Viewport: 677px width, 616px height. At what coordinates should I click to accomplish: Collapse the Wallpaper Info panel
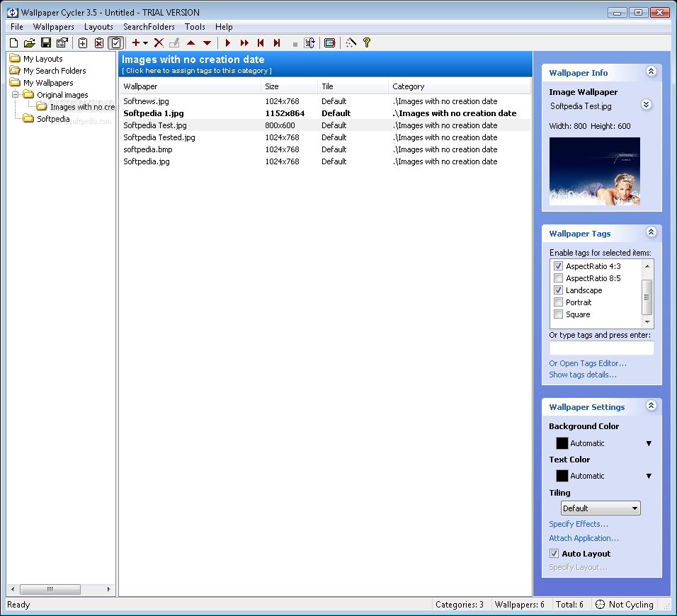click(x=651, y=72)
